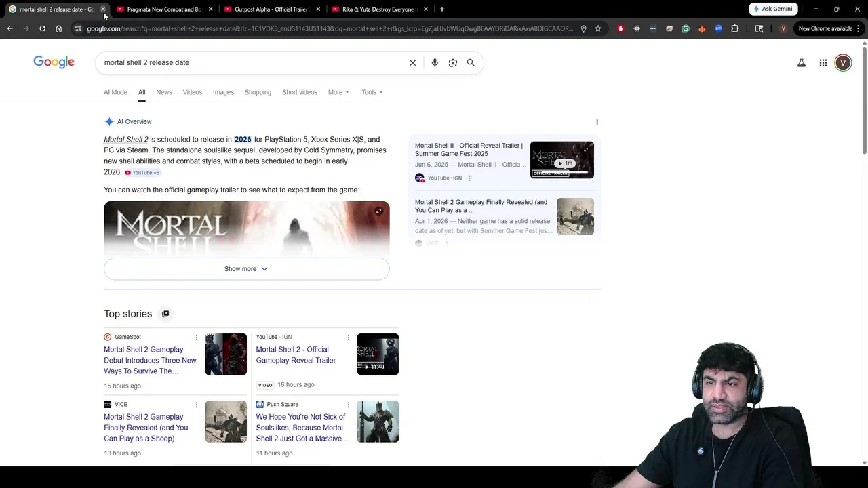Image resolution: width=868 pixels, height=488 pixels.
Task: Open Mortal Shell II Official Reveal Trailer link
Action: click(x=469, y=149)
